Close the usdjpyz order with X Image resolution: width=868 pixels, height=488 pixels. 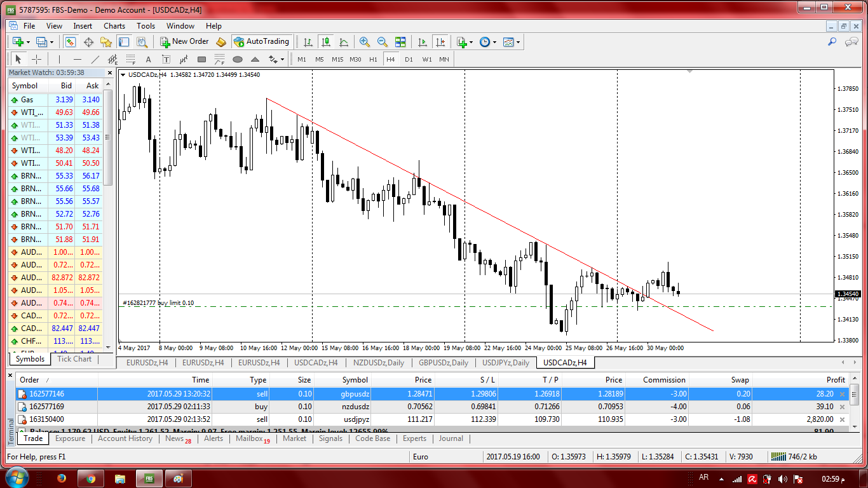pos(843,419)
